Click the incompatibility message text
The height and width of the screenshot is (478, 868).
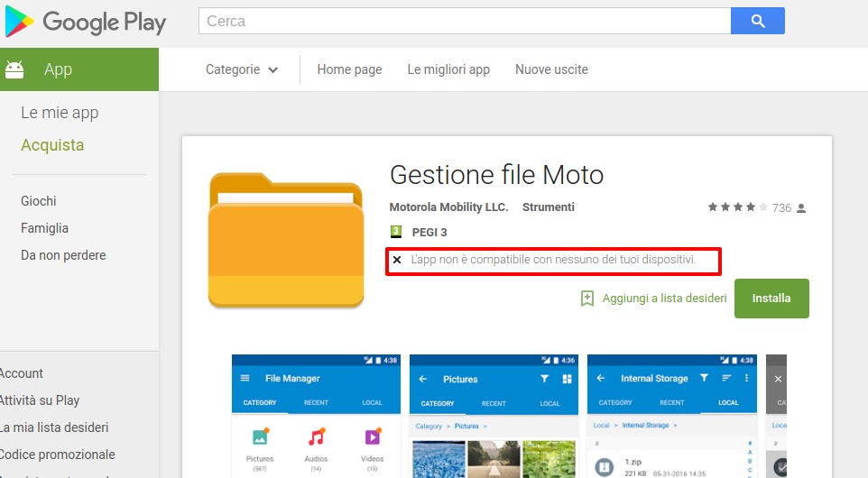click(553, 260)
